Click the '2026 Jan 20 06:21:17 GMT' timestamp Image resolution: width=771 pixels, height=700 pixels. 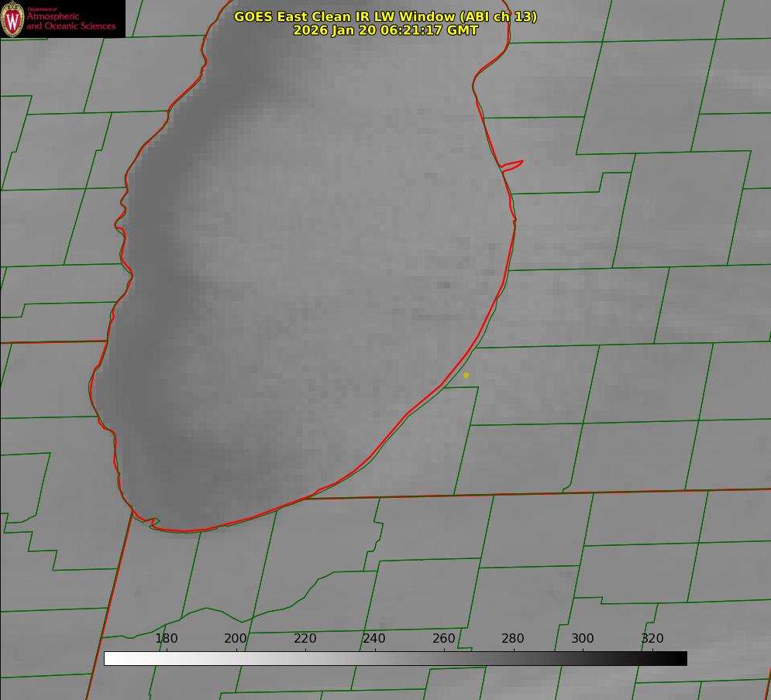(x=386, y=30)
